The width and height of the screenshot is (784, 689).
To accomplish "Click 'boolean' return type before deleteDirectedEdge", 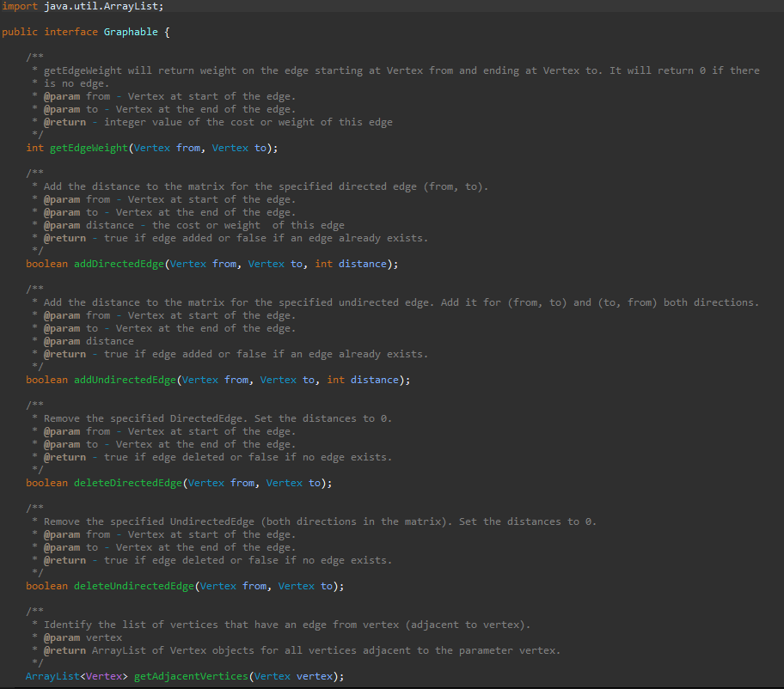I will coord(47,483).
